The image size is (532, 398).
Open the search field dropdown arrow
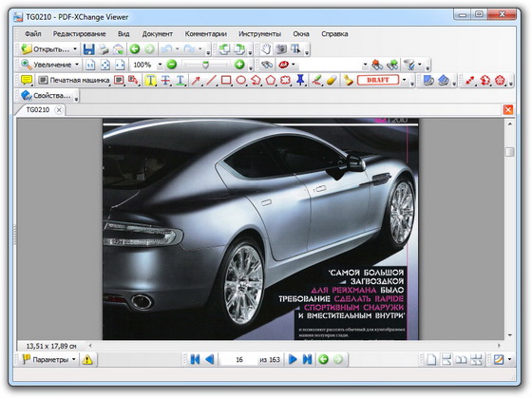click(365, 65)
